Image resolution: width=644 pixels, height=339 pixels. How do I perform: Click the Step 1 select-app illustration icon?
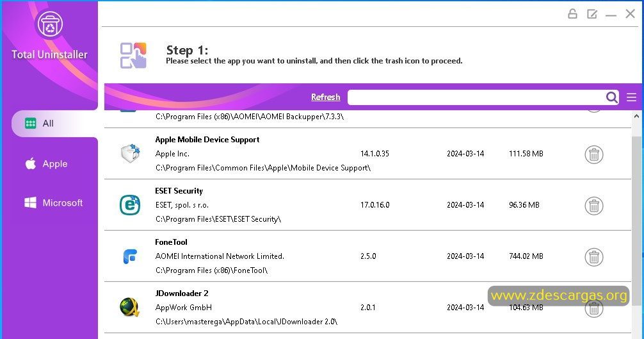pos(133,55)
